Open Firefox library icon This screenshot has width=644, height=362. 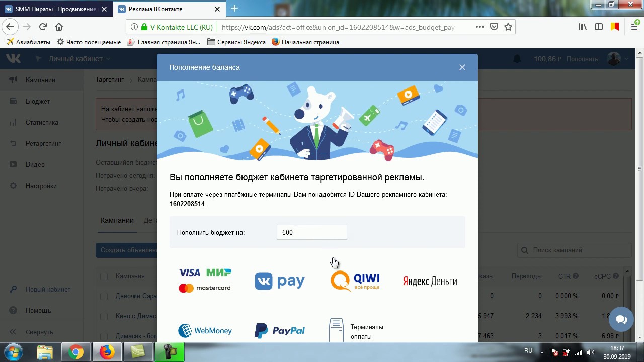click(583, 27)
